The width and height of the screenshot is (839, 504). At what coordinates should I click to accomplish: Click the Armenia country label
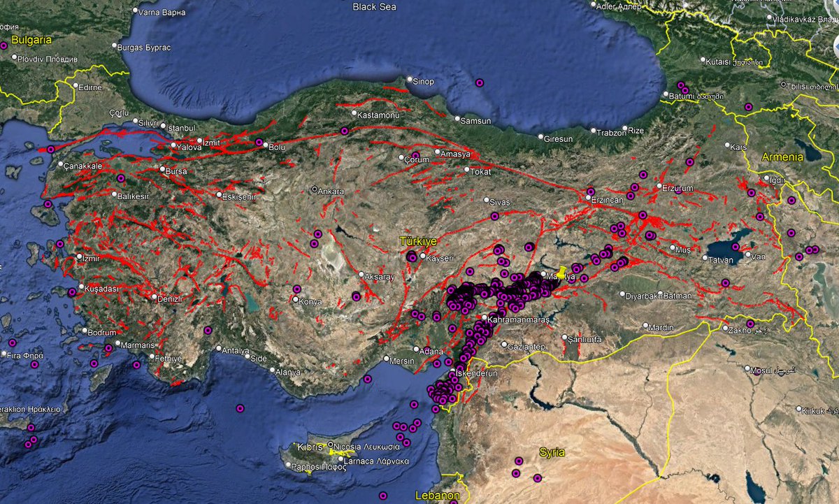coord(783,157)
